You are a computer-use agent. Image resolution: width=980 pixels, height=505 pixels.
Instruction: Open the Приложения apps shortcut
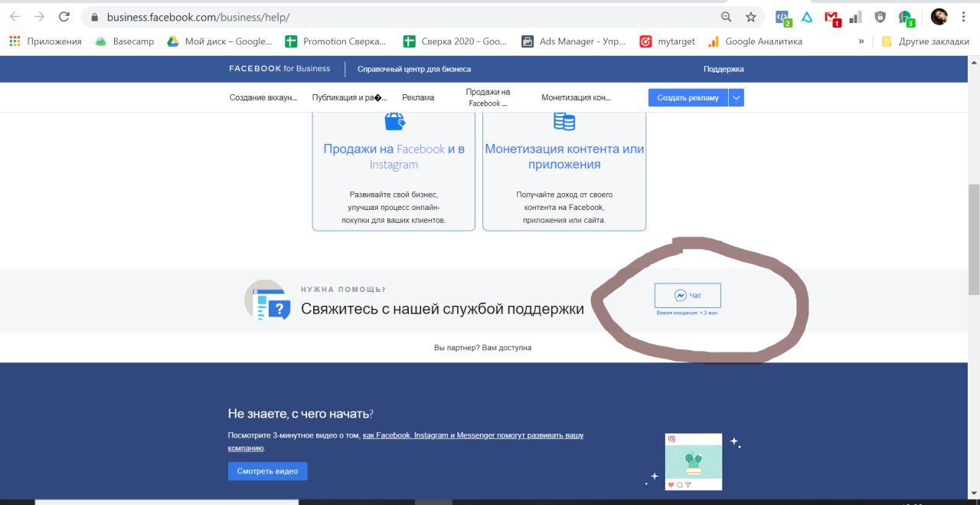pyautogui.click(x=46, y=41)
